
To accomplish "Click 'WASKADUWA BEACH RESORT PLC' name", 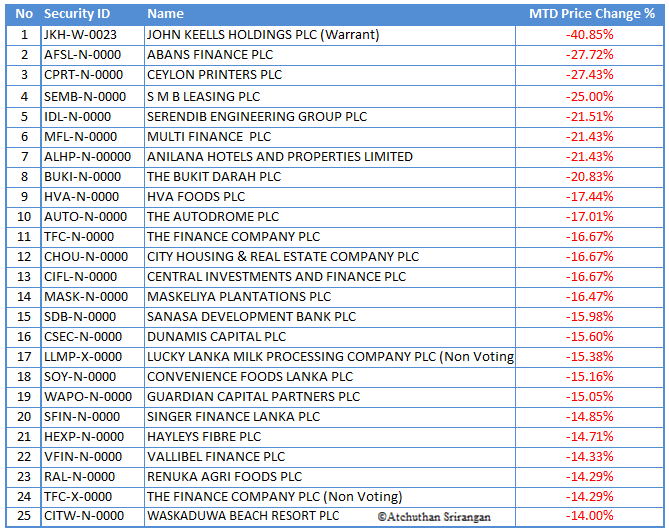I will click(x=243, y=516).
